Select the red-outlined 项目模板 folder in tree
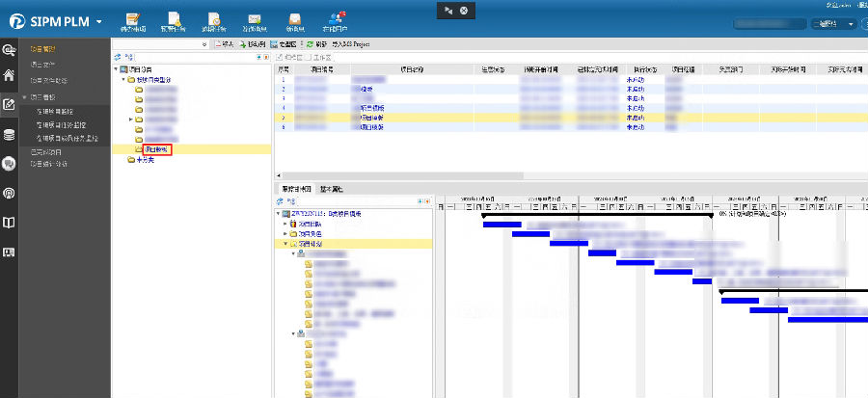Viewport: 868px width, 398px height. [x=155, y=149]
